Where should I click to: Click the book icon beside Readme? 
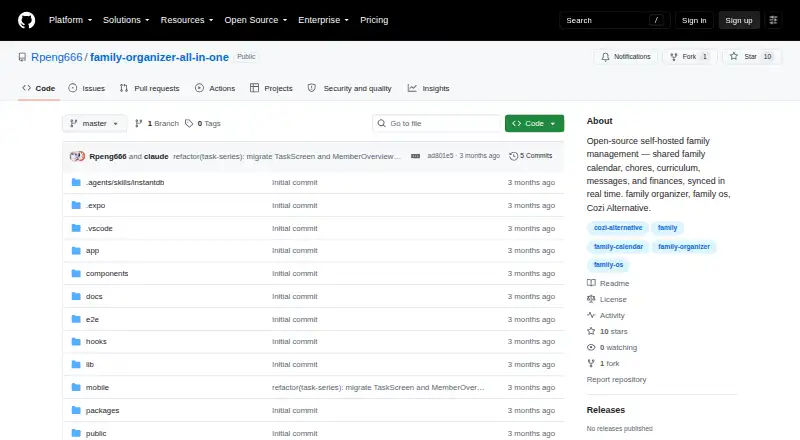[591, 283]
